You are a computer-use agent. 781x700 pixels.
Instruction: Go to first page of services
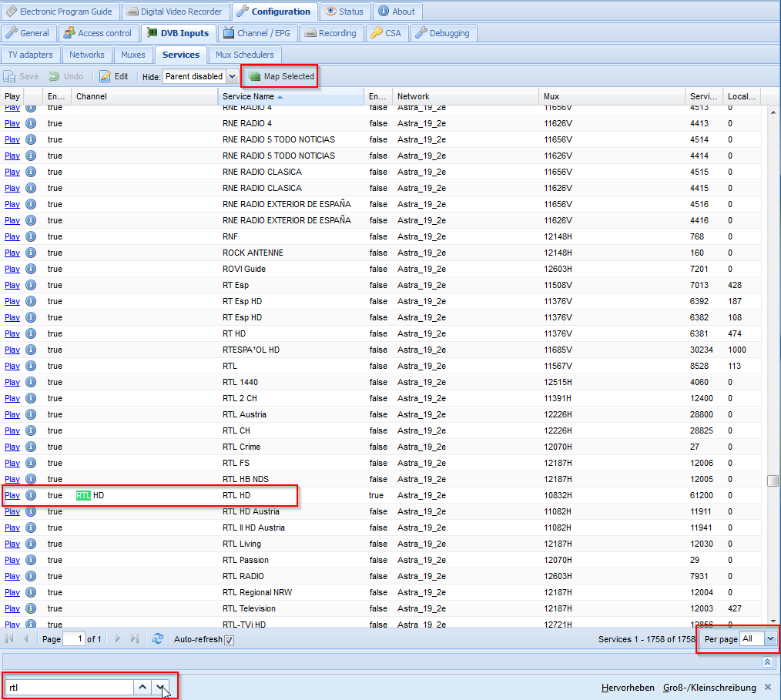(9, 638)
